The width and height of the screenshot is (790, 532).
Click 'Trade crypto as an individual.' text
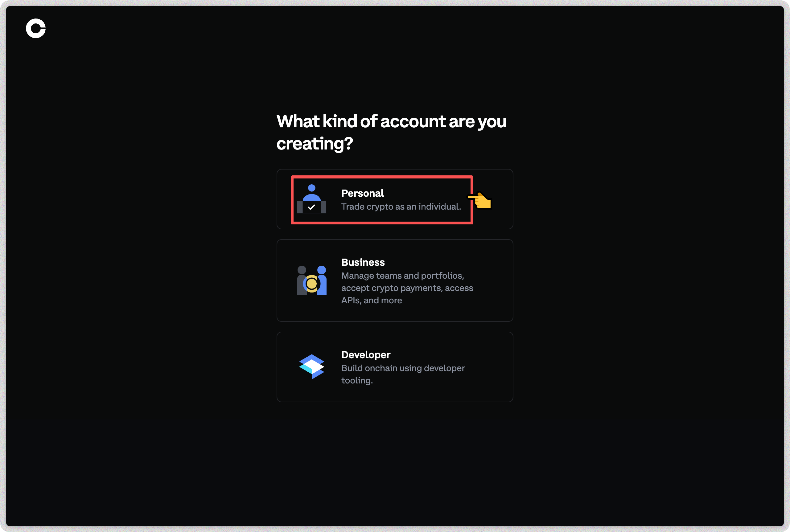401,207
